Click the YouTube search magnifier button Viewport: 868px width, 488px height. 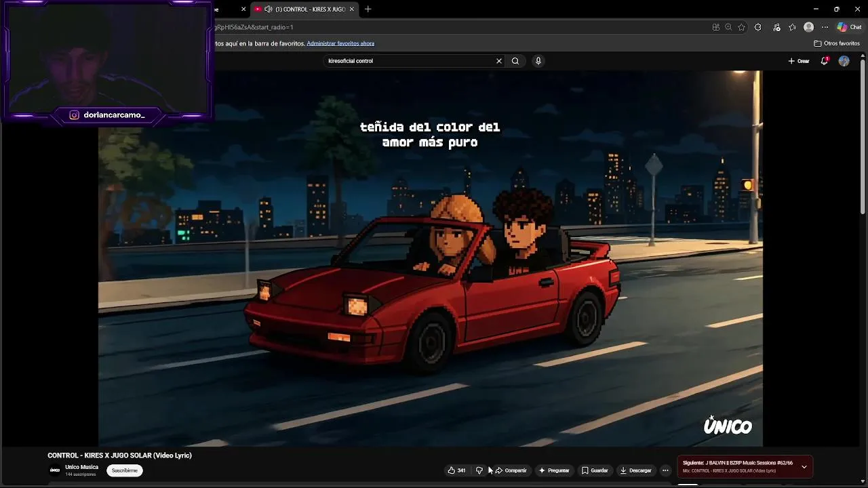pyautogui.click(x=515, y=61)
